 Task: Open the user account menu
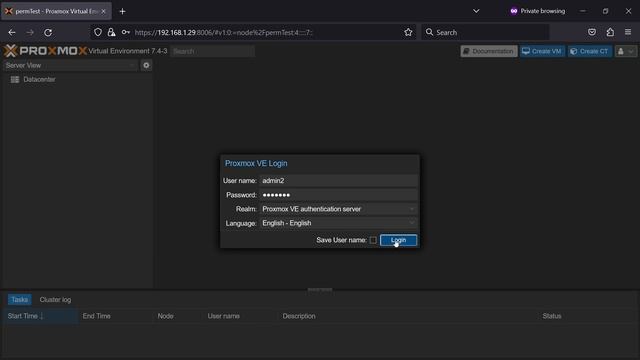625,51
